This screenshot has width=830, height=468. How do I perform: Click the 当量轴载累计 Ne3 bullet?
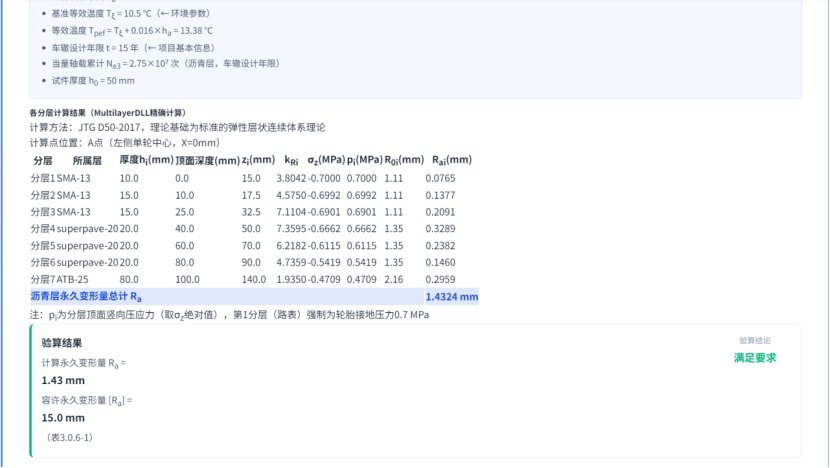click(166, 64)
